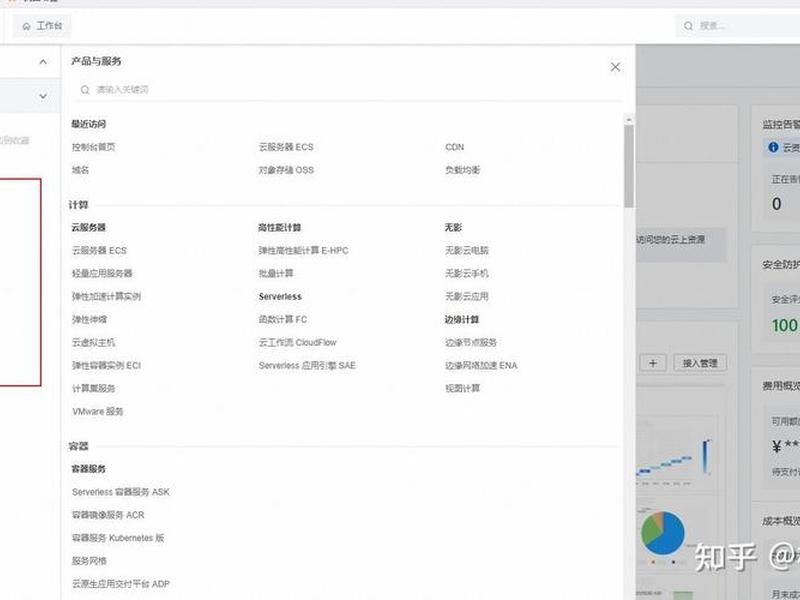Click the 高性能计算 category heading

tap(280, 228)
